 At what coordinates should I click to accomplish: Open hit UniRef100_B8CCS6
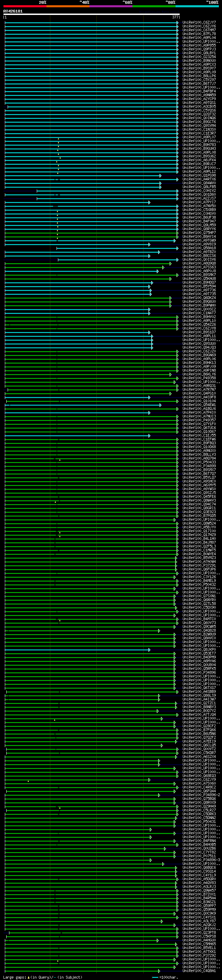tap(199, 256)
